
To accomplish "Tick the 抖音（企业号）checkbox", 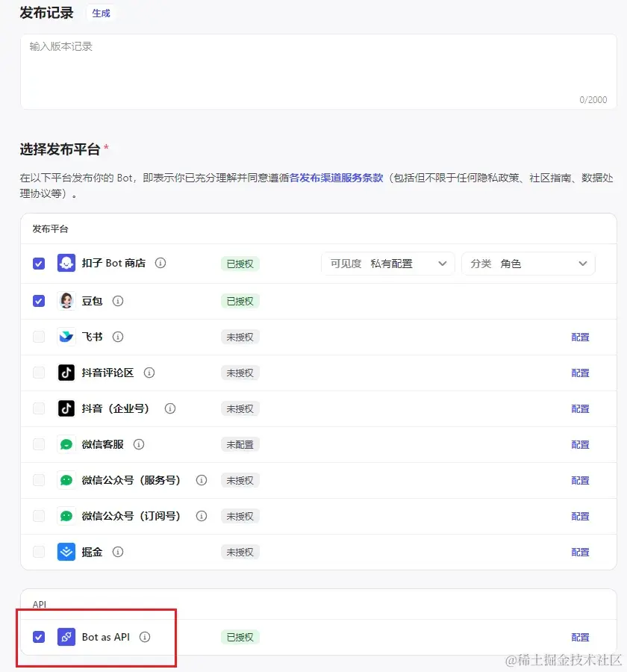I will point(39,408).
